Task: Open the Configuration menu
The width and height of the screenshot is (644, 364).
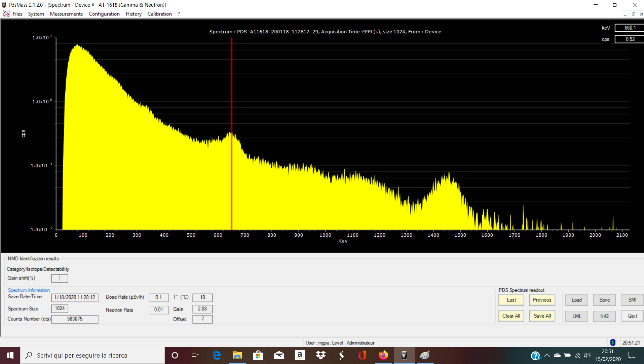Action: tap(104, 14)
